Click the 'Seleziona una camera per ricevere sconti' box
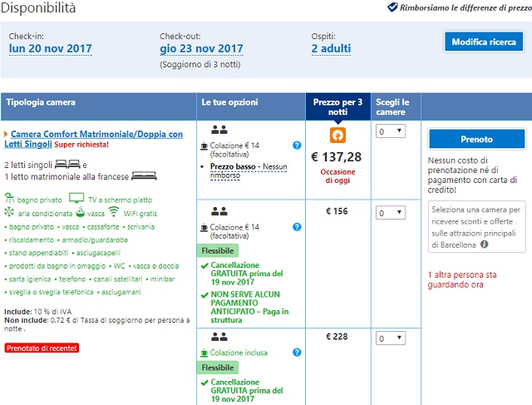The height and width of the screenshot is (405, 532). coord(477,227)
